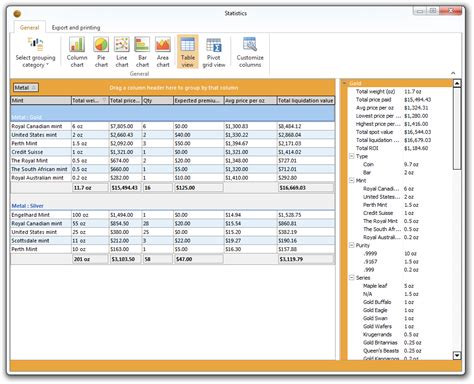
Task: Select the Krugerrands series entry
Action: (x=400, y=335)
